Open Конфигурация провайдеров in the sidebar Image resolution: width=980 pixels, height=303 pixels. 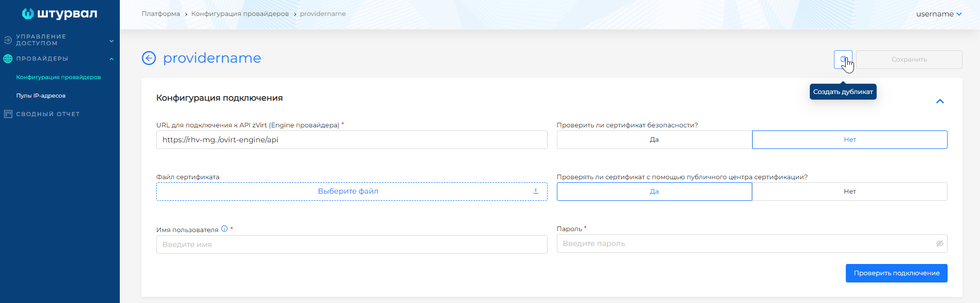[x=58, y=77]
